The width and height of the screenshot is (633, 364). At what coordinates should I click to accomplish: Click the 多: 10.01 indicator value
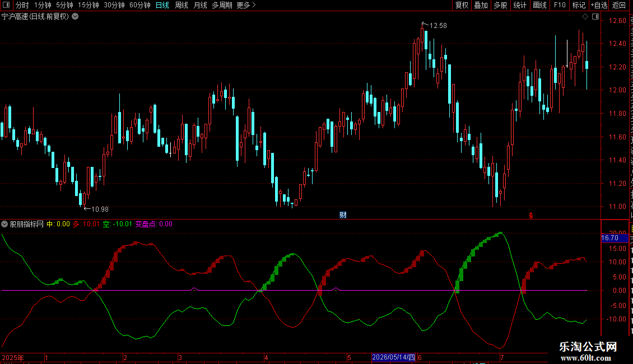pyautogui.click(x=86, y=224)
